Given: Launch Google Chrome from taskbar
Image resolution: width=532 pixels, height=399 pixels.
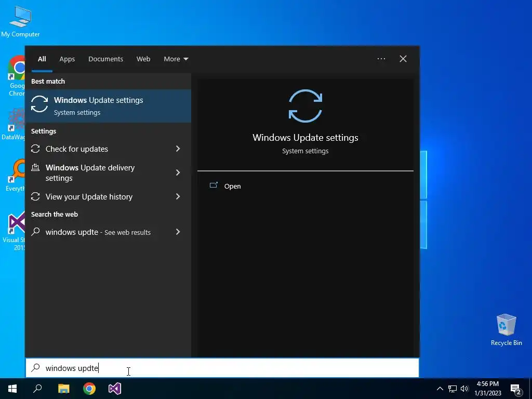Looking at the screenshot, I should click(89, 389).
